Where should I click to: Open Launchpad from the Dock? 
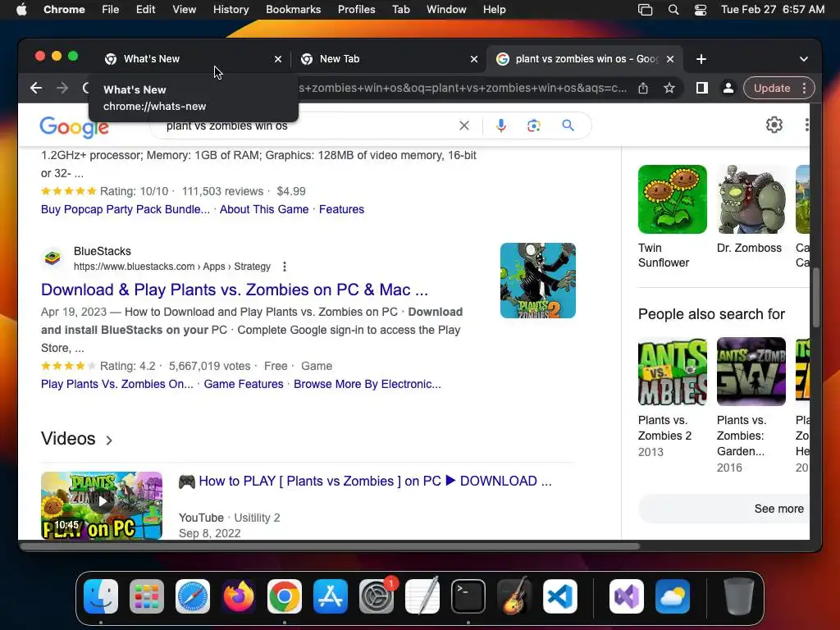(x=147, y=596)
